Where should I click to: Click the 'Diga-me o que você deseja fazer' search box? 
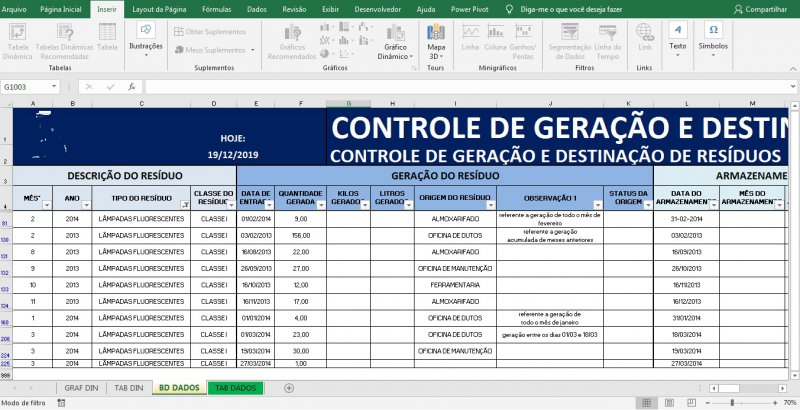(570, 8)
